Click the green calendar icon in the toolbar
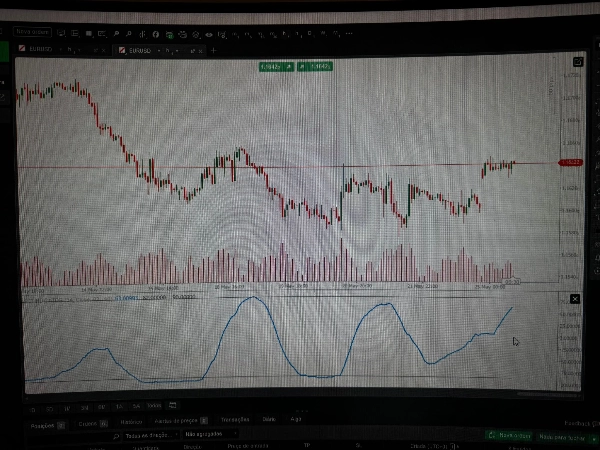 coord(170,35)
